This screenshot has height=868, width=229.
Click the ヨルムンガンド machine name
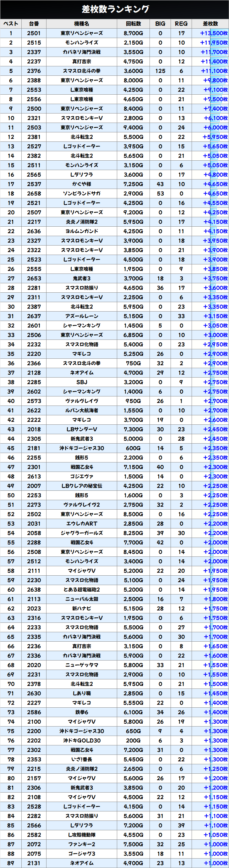click(81, 231)
